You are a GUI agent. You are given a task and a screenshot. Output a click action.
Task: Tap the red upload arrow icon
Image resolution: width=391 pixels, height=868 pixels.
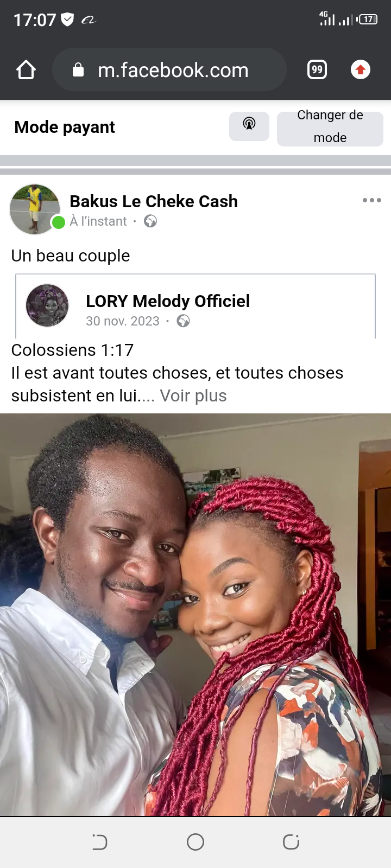click(361, 70)
